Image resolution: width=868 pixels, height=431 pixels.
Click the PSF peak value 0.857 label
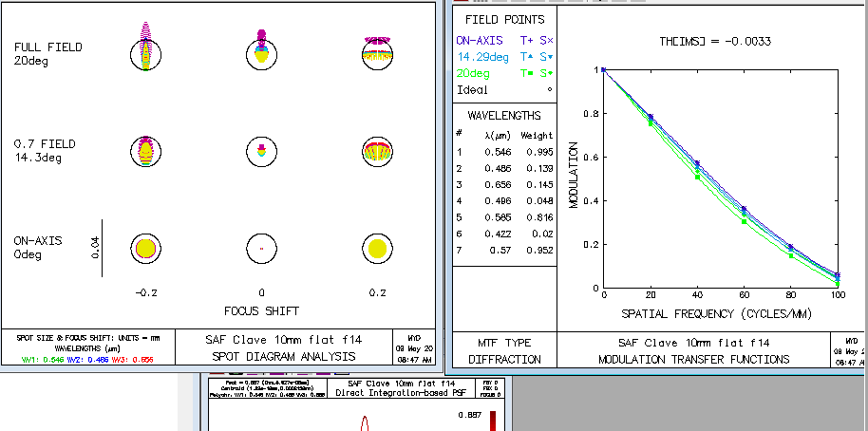tap(469, 415)
